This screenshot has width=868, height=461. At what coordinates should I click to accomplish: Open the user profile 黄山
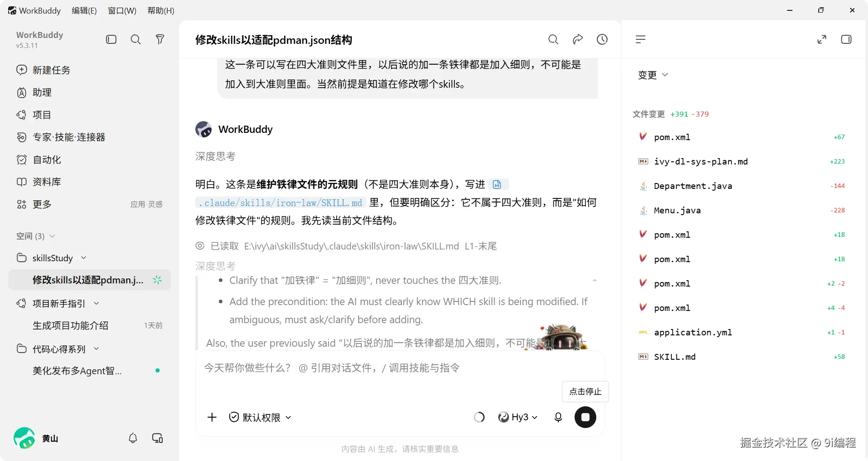36,438
